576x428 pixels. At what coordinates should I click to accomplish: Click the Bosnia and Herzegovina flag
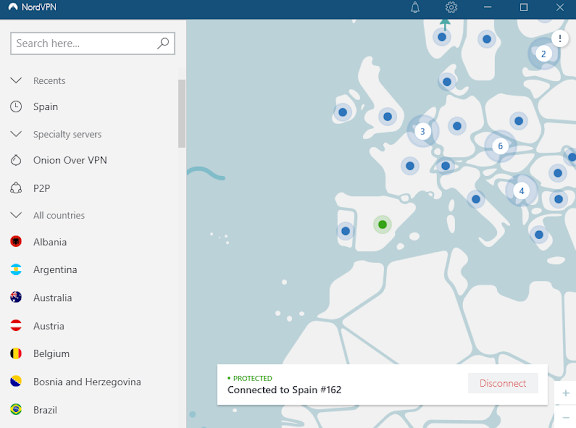point(16,381)
